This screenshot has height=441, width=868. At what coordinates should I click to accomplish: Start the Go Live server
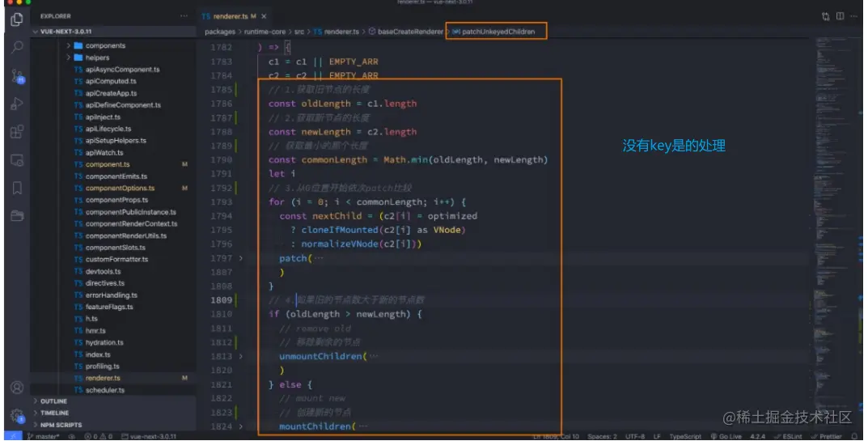pyautogui.click(x=726, y=437)
